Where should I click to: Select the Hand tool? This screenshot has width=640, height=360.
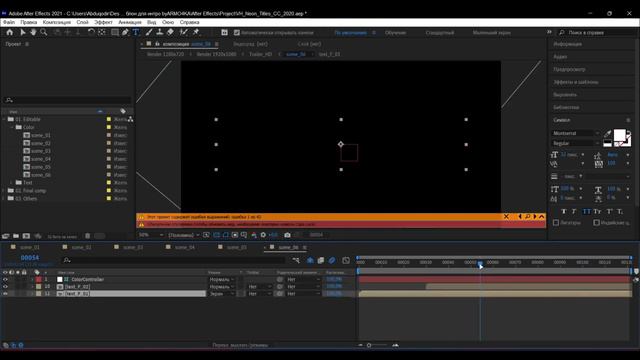33,32
